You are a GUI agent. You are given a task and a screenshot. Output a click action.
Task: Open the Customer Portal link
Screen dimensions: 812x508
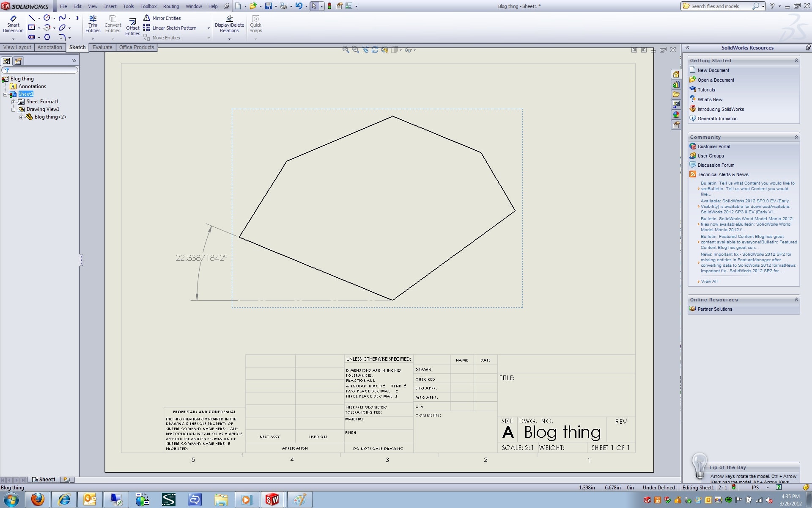click(713, 146)
